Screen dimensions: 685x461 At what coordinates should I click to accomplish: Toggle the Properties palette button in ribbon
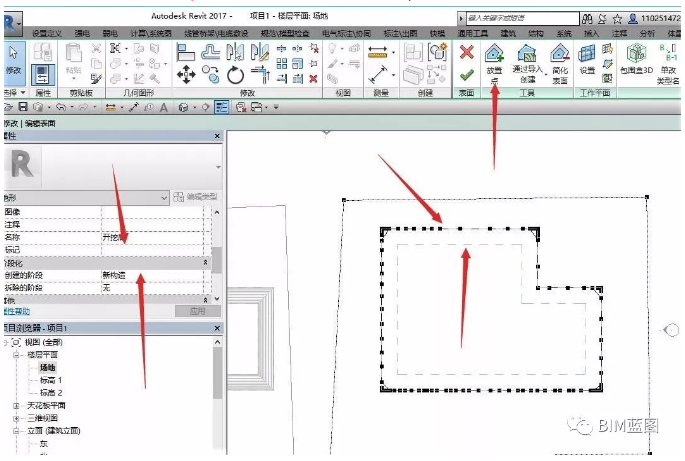pos(43,74)
